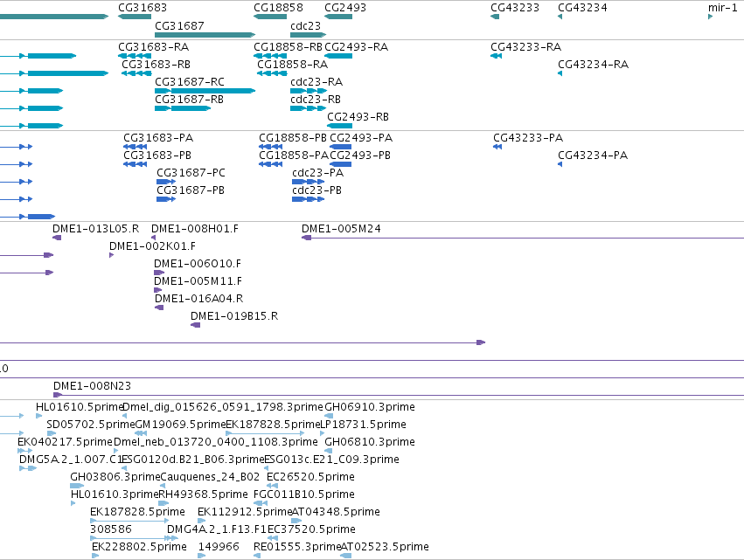Click the Dmel_dig_015626_0591_1798.3prime label
This screenshot has height=560, width=744.
pyautogui.click(x=223, y=407)
